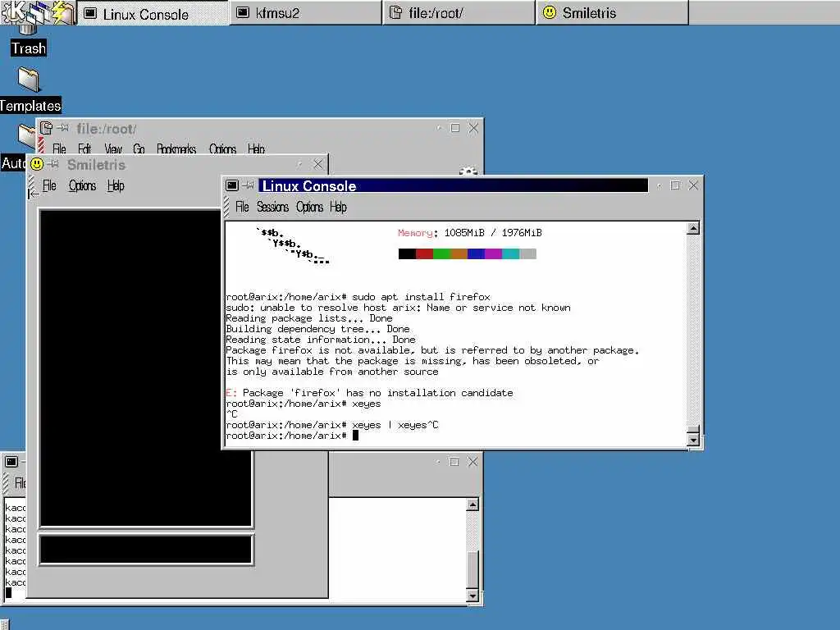Image resolution: width=840 pixels, height=630 pixels.
Task: Click the console prompt cursor block
Action: pyautogui.click(x=356, y=436)
